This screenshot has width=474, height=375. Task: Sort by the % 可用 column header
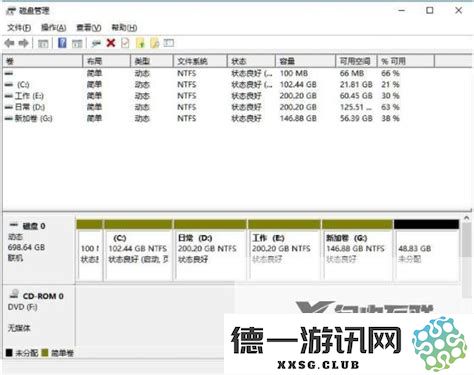[406, 61]
